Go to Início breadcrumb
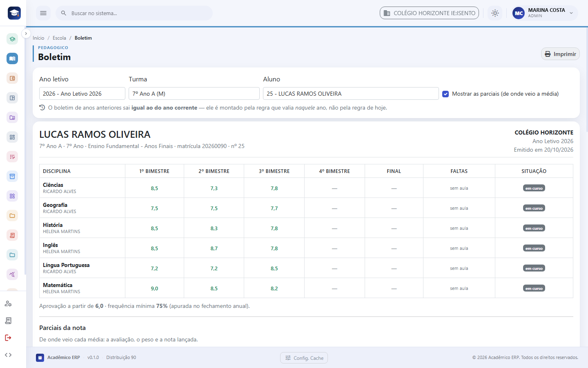The height and width of the screenshot is (368, 588). point(38,38)
